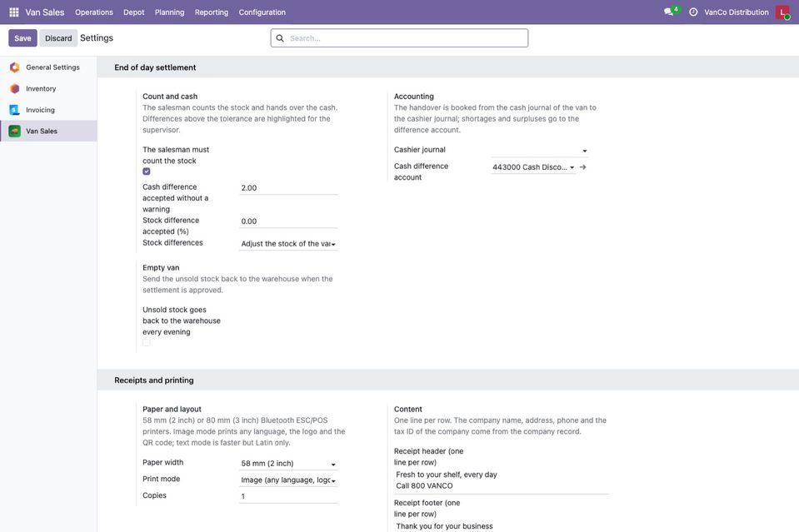
Task: Edit the stock difference accepted percent field
Action: point(288,221)
